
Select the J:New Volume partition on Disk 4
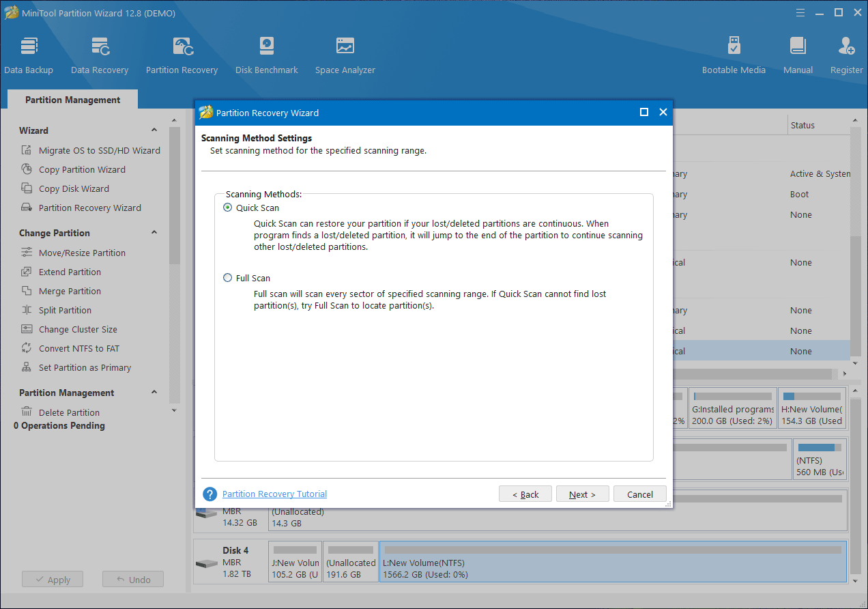tap(294, 562)
